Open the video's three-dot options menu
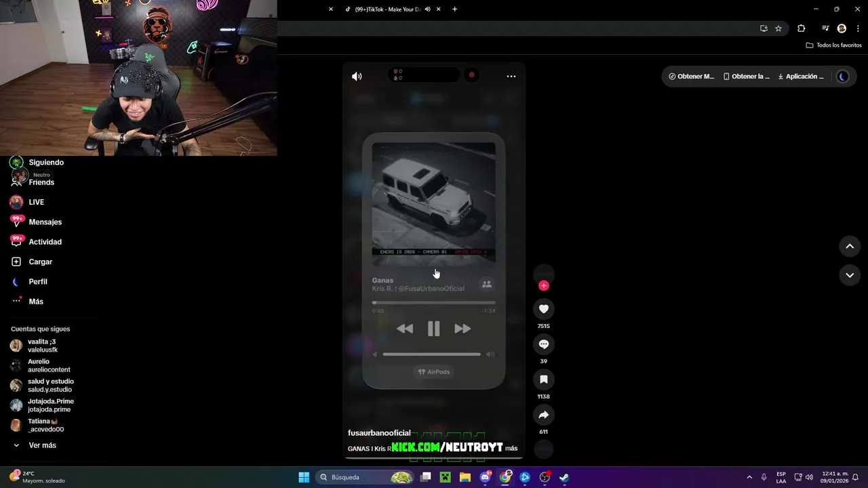This screenshot has width=868, height=488. click(511, 77)
